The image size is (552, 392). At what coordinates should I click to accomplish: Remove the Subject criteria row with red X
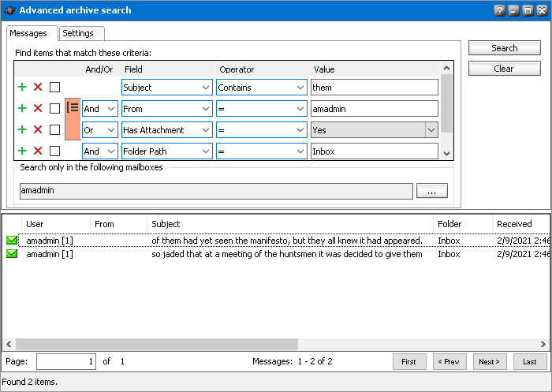point(38,88)
